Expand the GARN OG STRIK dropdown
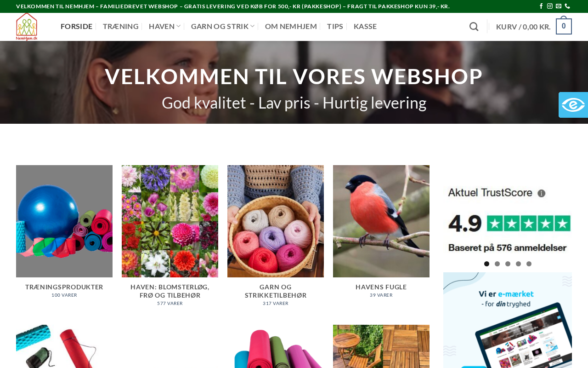Screen dimensions: 588x368 (x=223, y=26)
